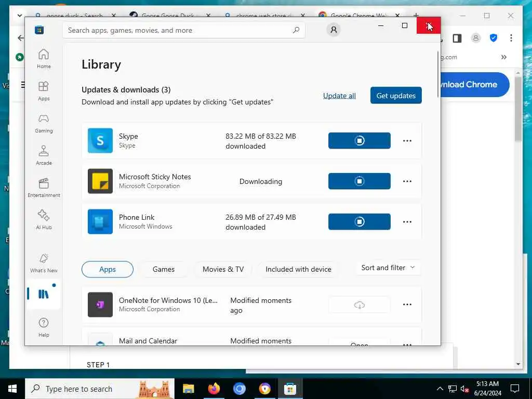Screen dimensions: 532x399
Task: Click the Mail and Calendar row title
Action: (148, 341)
